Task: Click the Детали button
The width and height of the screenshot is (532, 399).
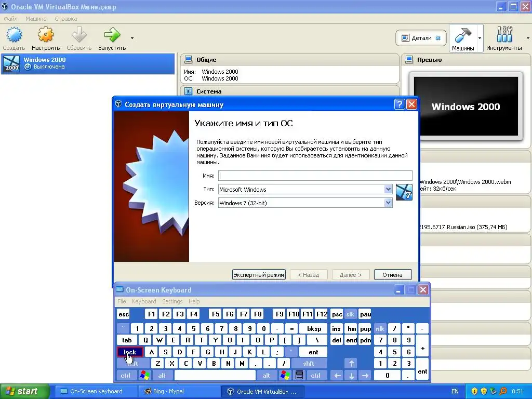Action: (x=421, y=38)
